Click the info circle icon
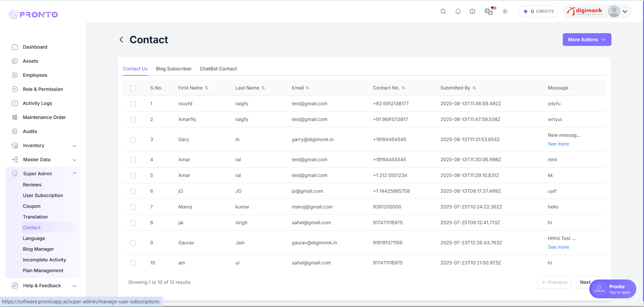This screenshot has width=644, height=307. pyautogui.click(x=472, y=11)
